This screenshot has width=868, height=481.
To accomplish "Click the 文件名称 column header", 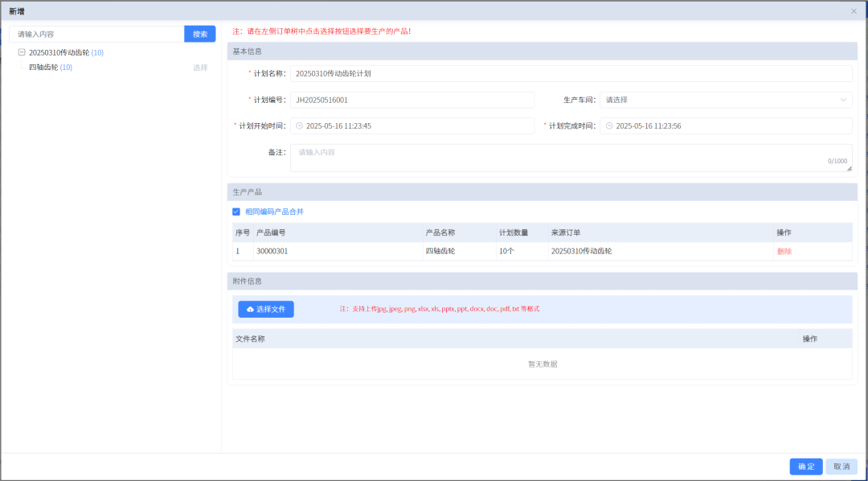I will 516,339.
